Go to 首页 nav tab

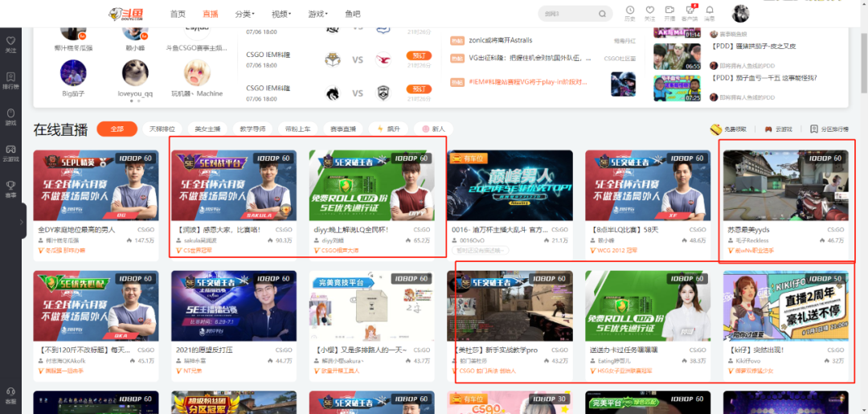[178, 14]
